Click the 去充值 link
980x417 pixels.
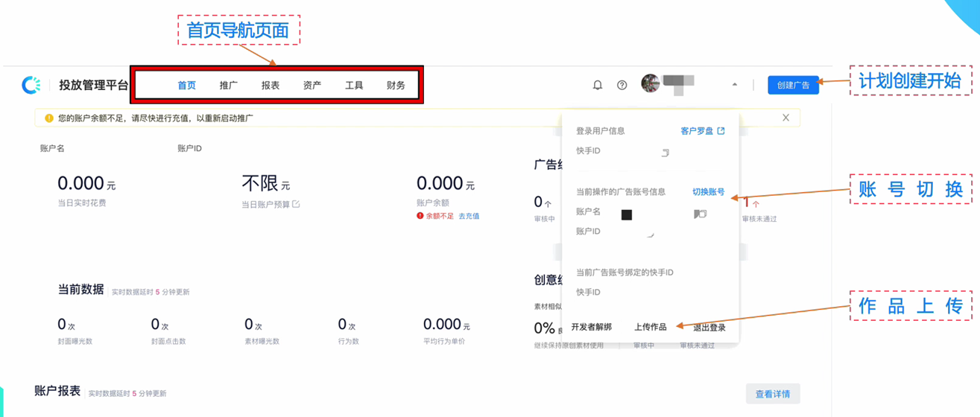pos(469,216)
